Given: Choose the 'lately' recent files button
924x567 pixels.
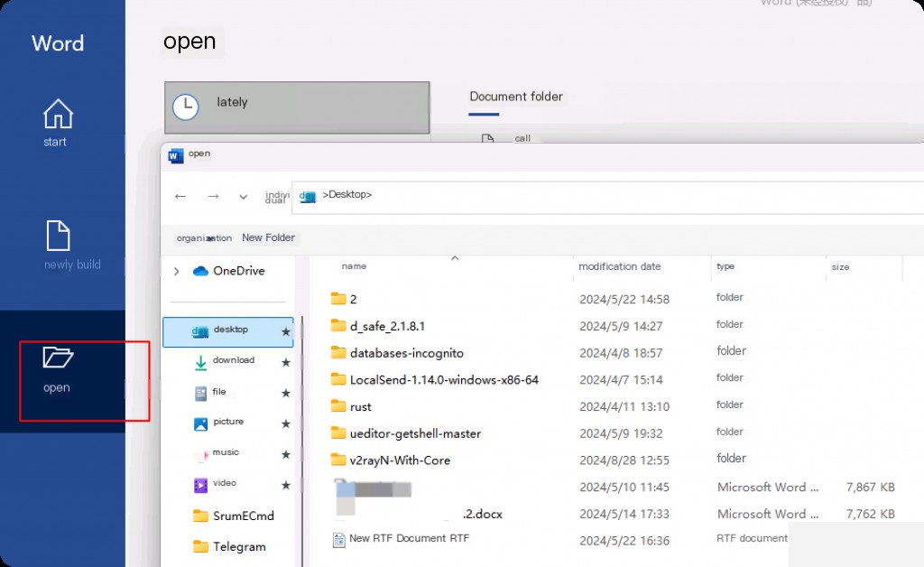Looking at the screenshot, I should point(297,107).
